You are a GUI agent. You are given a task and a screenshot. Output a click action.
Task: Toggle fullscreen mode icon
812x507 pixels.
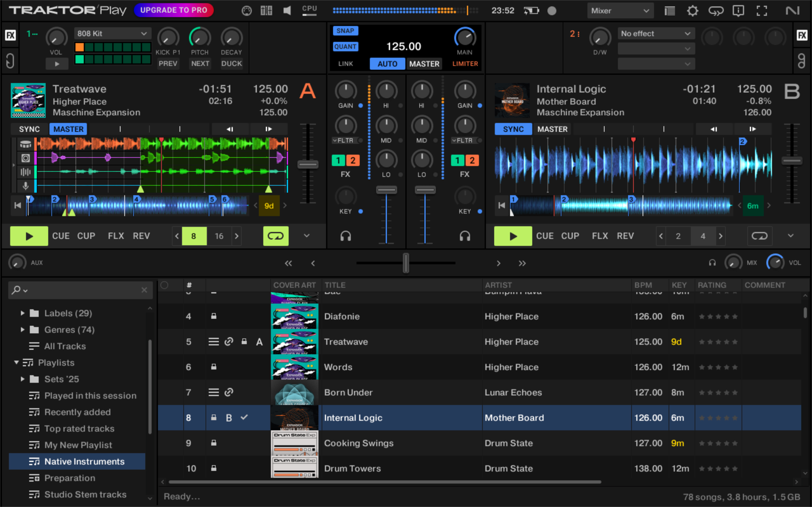coord(762,11)
